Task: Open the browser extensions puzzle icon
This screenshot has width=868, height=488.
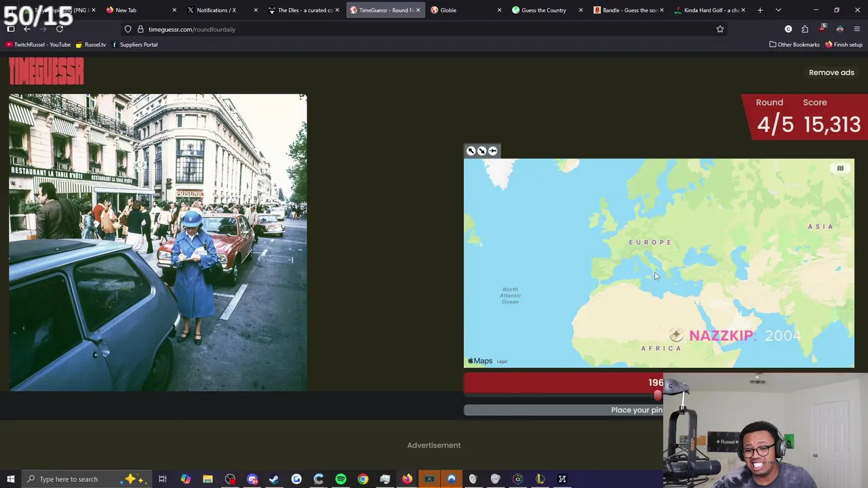Action: 805,29
